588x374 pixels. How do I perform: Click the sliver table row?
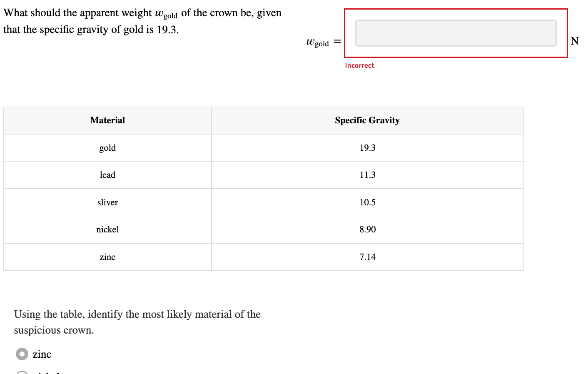tap(107, 202)
